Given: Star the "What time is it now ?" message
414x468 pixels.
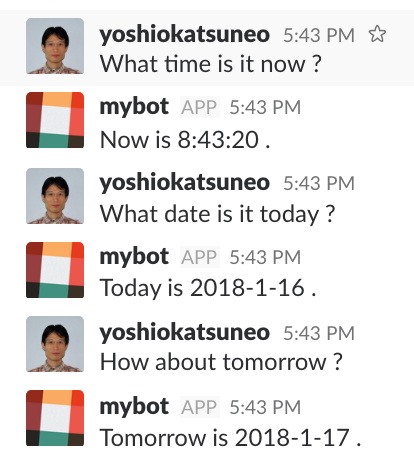Looking at the screenshot, I should tap(377, 34).
